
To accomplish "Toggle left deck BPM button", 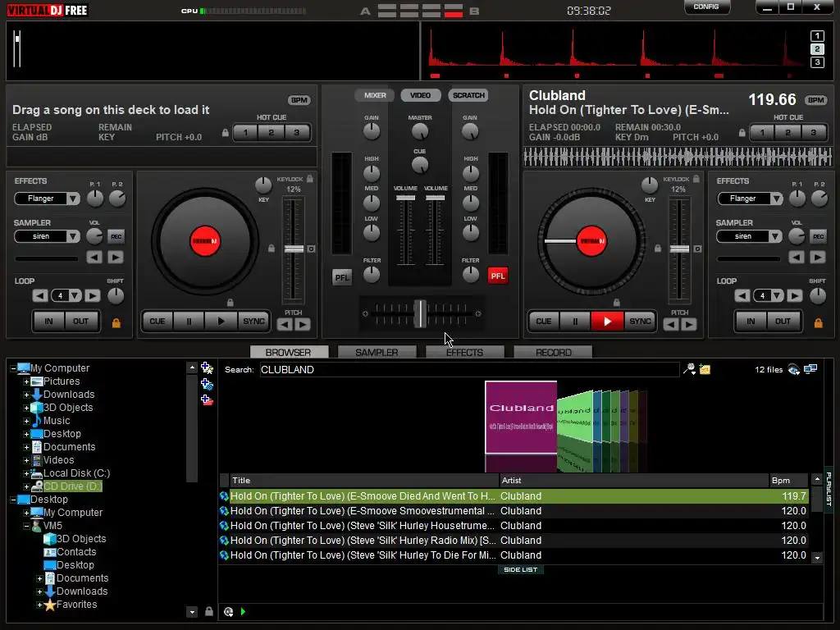I will [x=299, y=100].
